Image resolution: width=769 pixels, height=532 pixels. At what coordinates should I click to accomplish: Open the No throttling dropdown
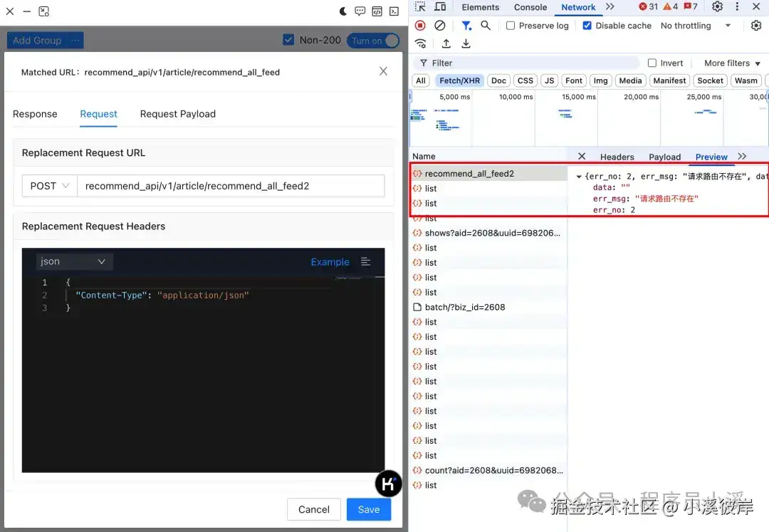[x=696, y=26]
